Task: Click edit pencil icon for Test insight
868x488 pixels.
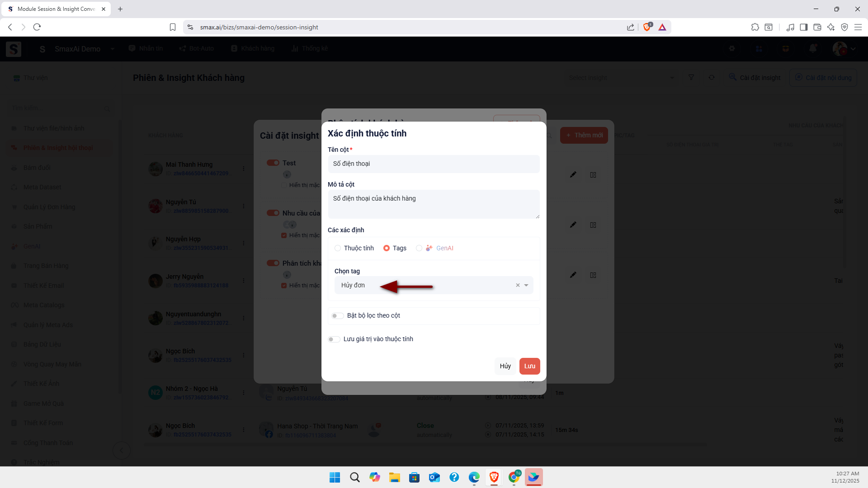Action: click(x=573, y=175)
